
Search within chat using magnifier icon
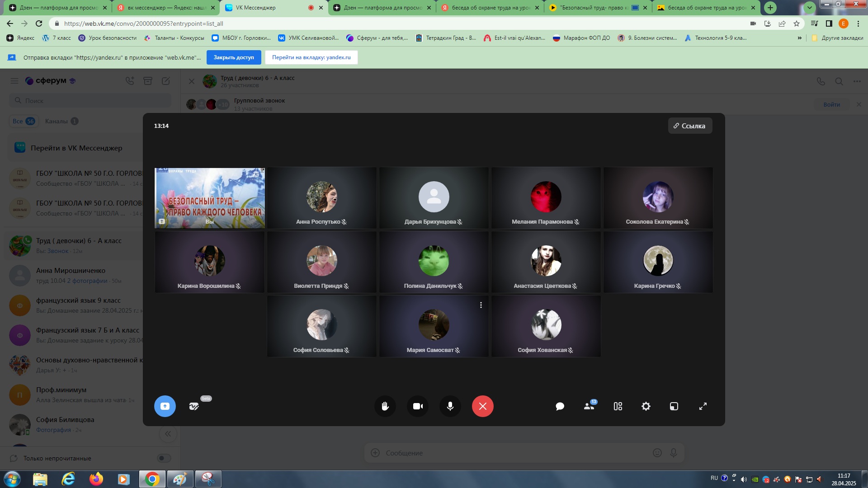point(839,81)
